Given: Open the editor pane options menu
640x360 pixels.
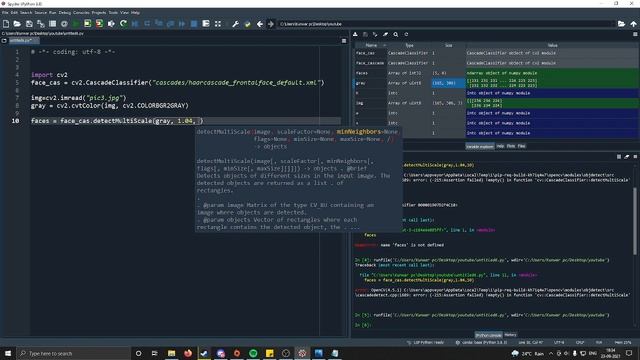Looking at the screenshot, I should [344, 41].
